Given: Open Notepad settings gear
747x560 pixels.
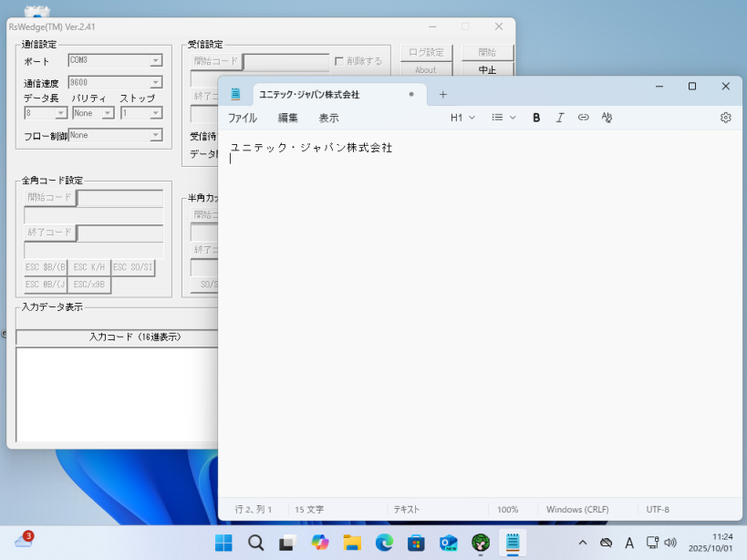Looking at the screenshot, I should [x=726, y=118].
